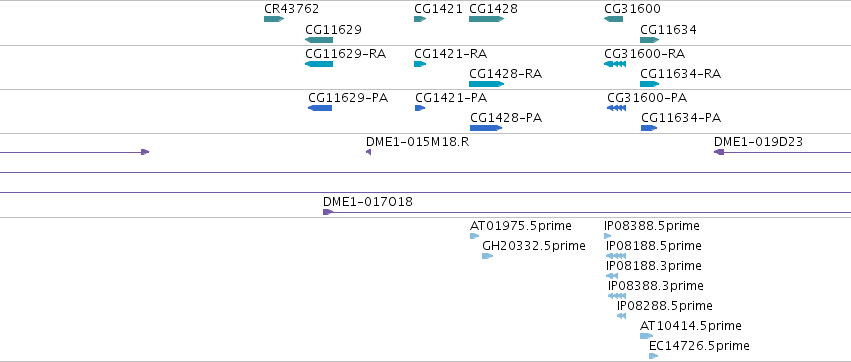Screen dimensions: 851x362
Task: Select the CG1421-RA transcript arrow
Action: coord(420,64)
